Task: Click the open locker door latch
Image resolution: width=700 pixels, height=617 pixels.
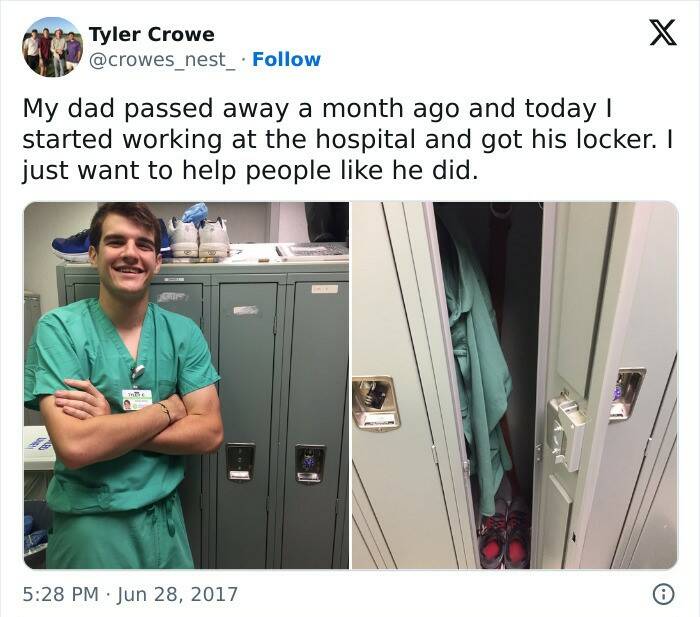Action: click(x=567, y=432)
